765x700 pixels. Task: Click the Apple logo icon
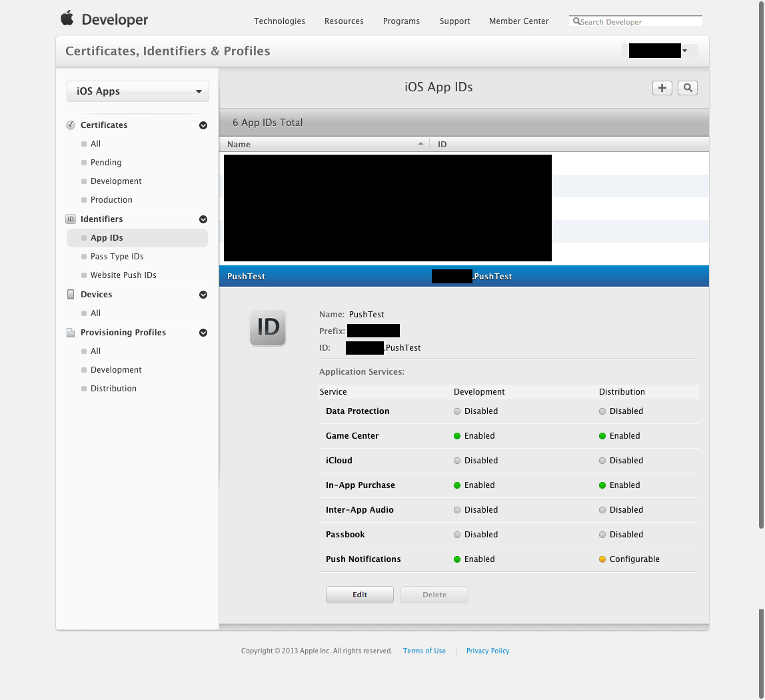(67, 18)
